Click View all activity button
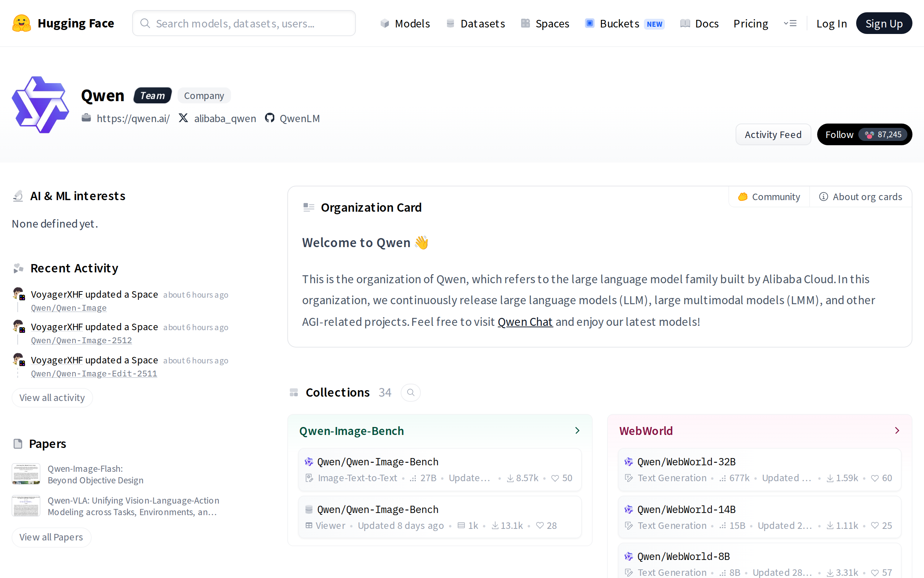Screen dimensions: 924x578 coord(52,398)
